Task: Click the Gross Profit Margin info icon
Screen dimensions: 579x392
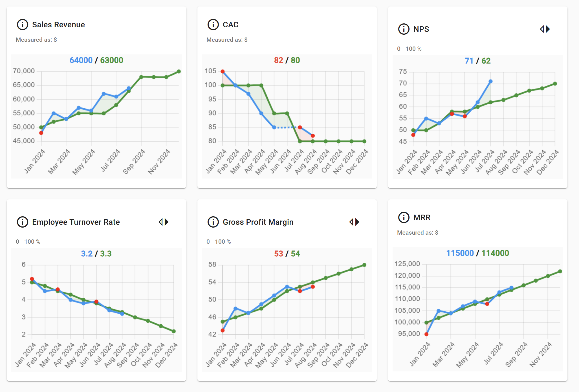Action: [213, 222]
